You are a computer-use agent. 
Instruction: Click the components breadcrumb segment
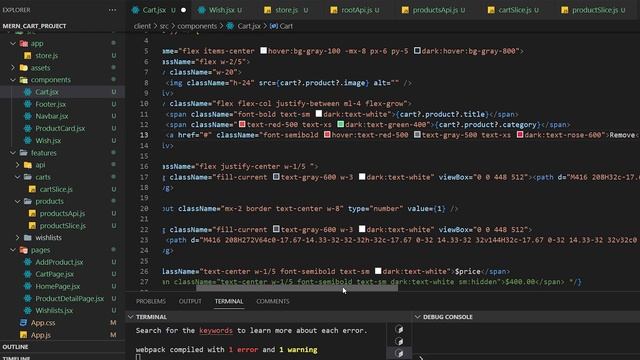tap(197, 26)
